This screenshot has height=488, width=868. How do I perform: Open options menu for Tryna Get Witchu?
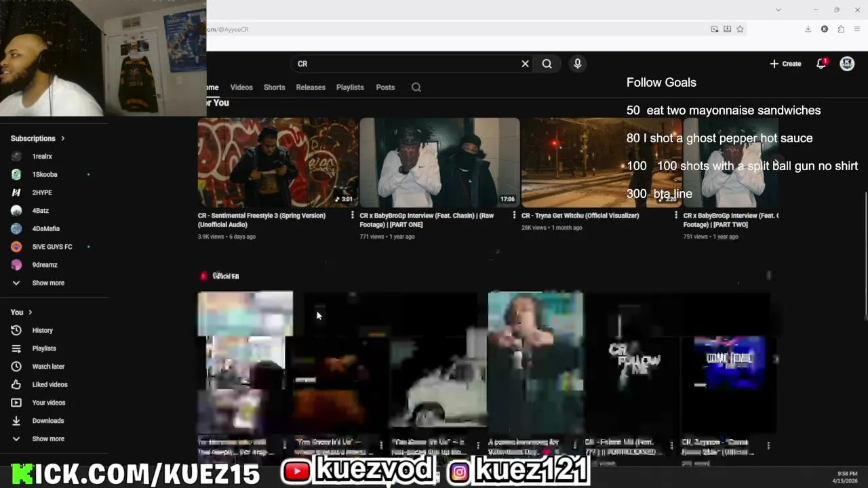(x=676, y=216)
